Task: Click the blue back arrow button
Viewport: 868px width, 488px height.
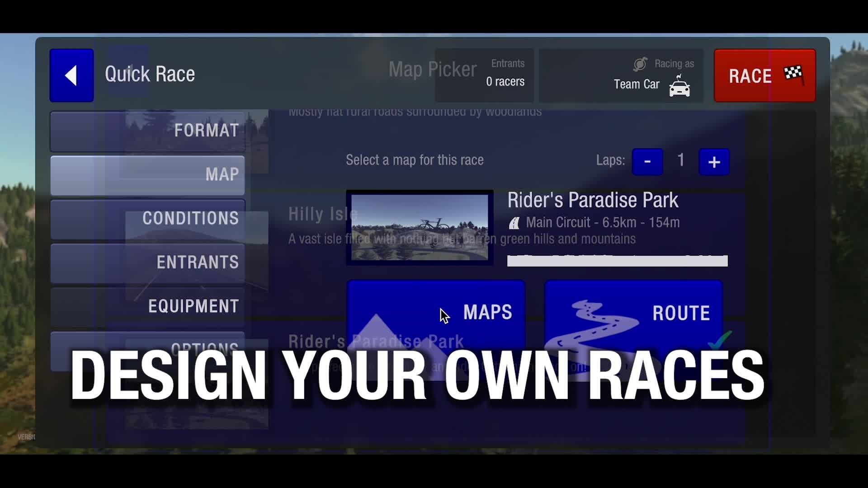Action: pos(71,75)
